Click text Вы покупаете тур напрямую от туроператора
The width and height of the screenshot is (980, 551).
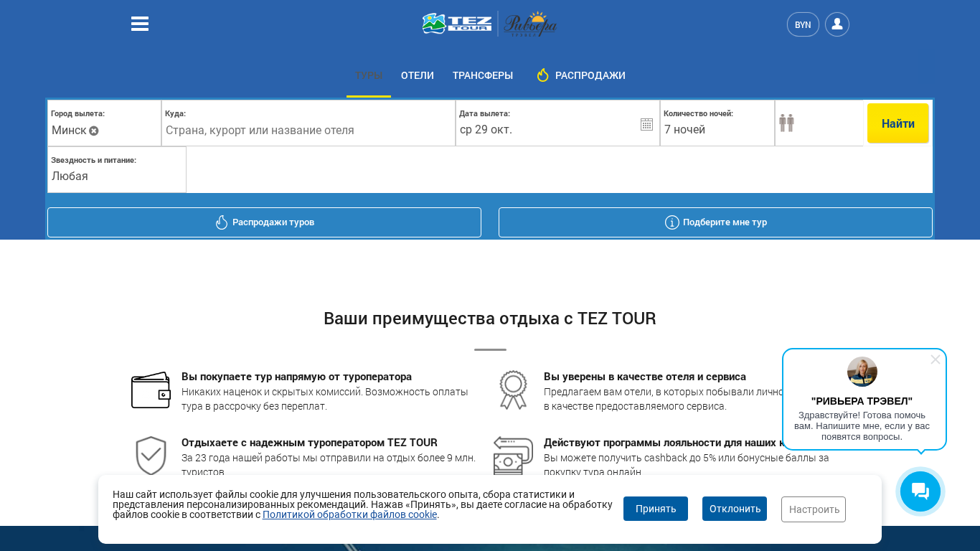click(296, 377)
